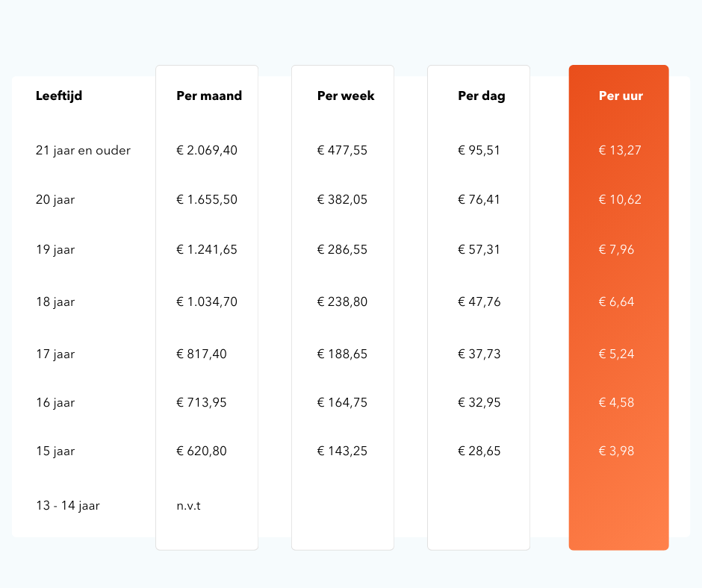Click the weekly amount € 382,05
The width and height of the screenshot is (702, 588).
point(342,200)
